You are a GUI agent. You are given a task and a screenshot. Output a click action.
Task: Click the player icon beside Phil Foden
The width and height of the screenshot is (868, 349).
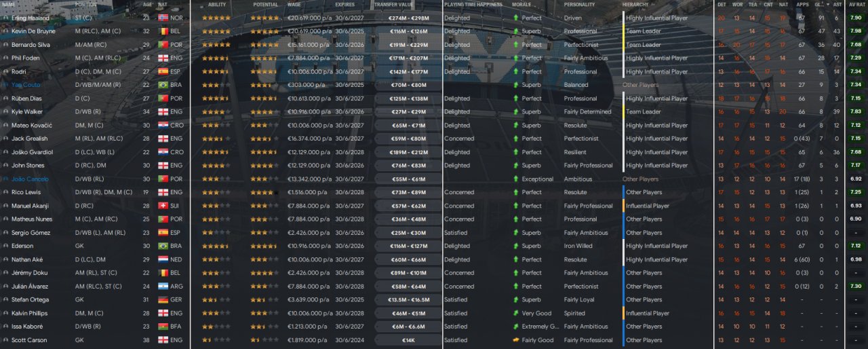tap(5, 58)
